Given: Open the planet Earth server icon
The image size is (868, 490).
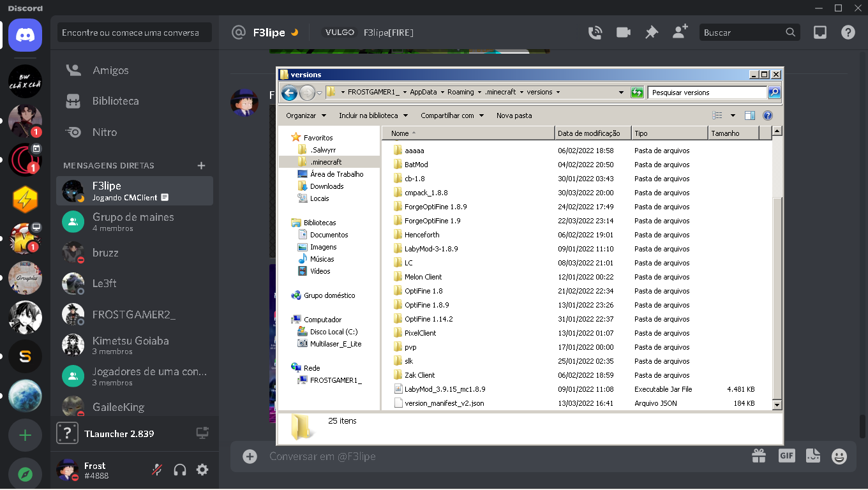Looking at the screenshot, I should 26,396.
